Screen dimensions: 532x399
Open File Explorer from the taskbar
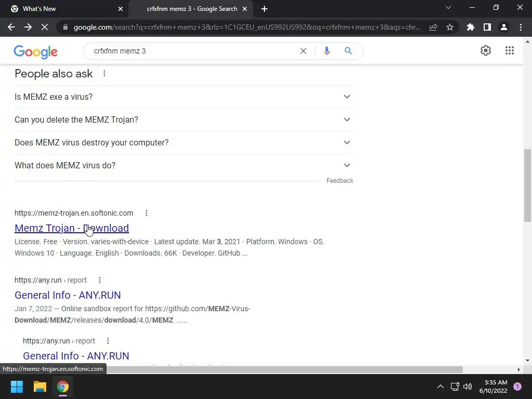point(39,387)
